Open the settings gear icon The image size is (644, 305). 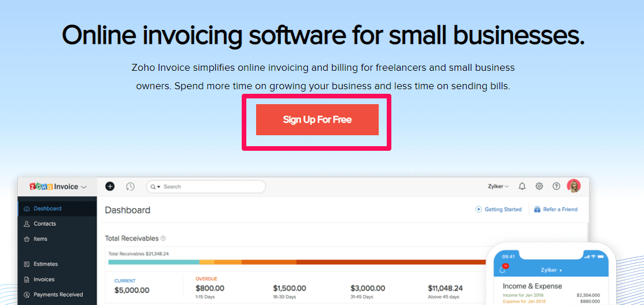539,186
